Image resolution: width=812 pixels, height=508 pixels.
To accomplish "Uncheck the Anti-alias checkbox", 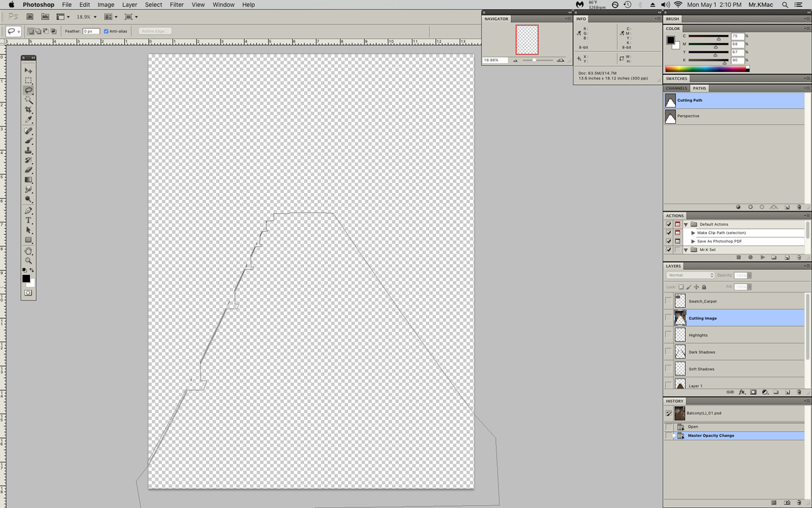I will coord(106,31).
